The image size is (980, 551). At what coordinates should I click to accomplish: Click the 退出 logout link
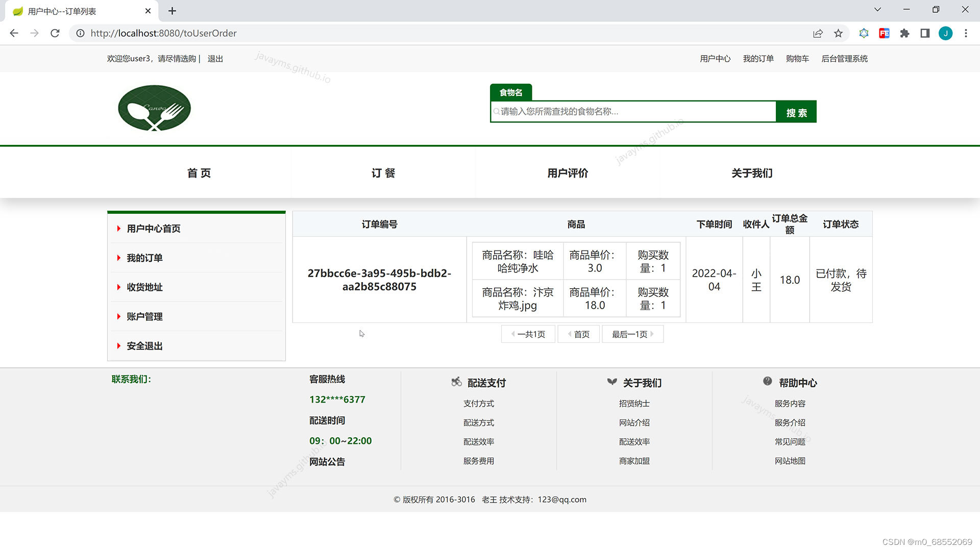click(215, 59)
